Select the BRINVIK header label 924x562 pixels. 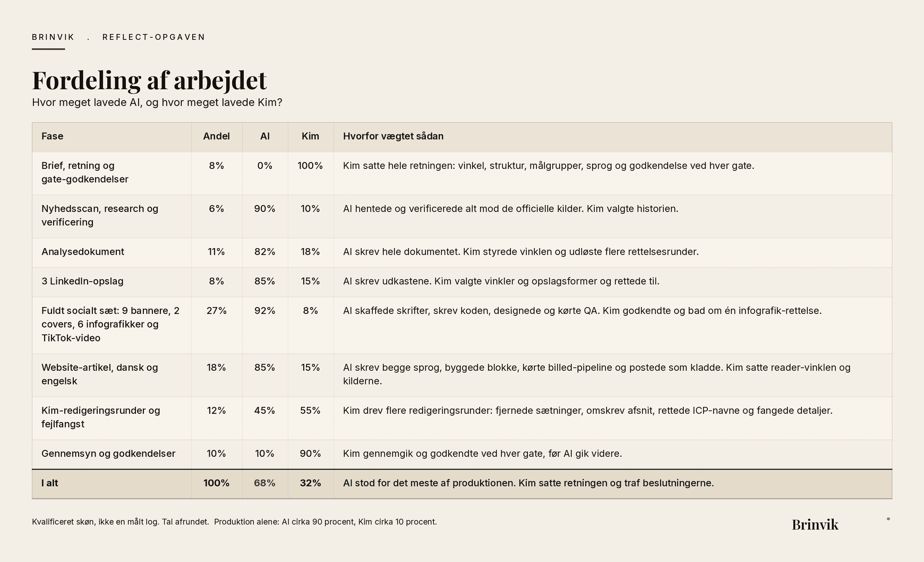pyautogui.click(x=53, y=37)
